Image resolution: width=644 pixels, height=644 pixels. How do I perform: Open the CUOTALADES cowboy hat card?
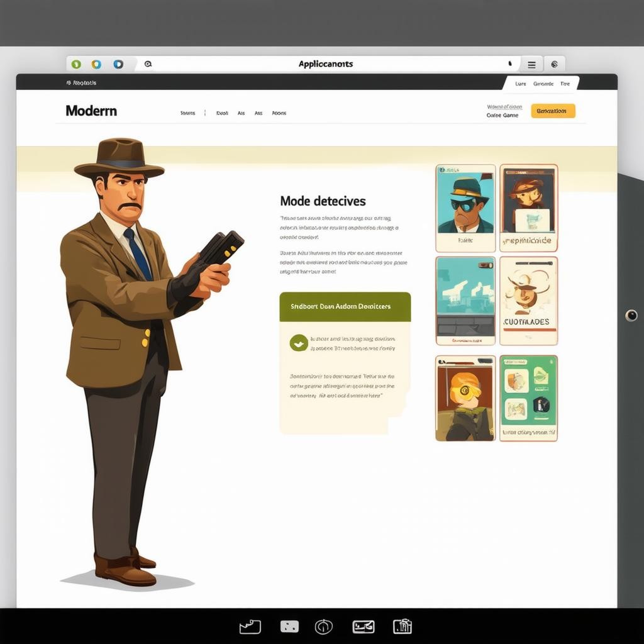[528, 301]
